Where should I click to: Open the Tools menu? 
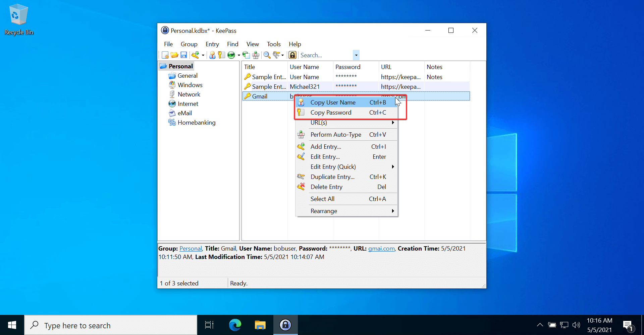273,44
